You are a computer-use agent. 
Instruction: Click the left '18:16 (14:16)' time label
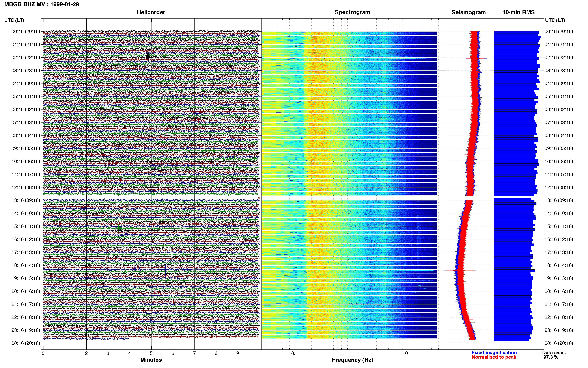(x=26, y=265)
